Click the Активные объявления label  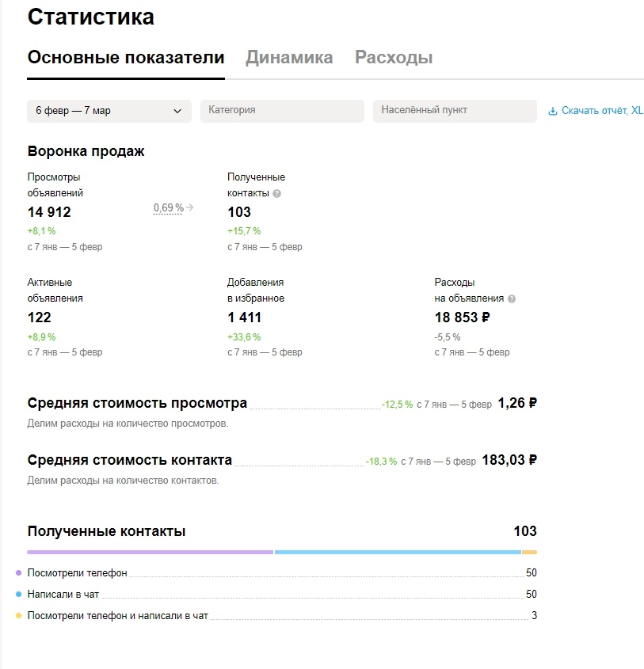pos(55,291)
